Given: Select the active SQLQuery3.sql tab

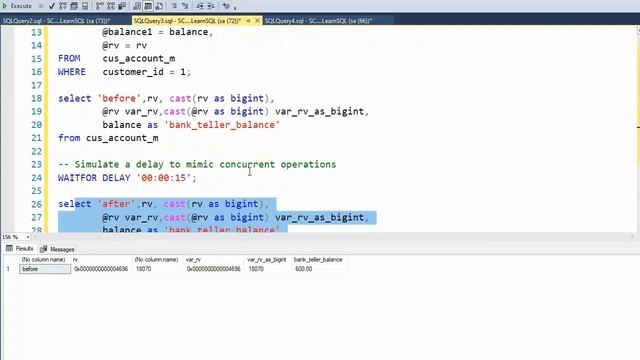Looking at the screenshot, I should (x=187, y=20).
